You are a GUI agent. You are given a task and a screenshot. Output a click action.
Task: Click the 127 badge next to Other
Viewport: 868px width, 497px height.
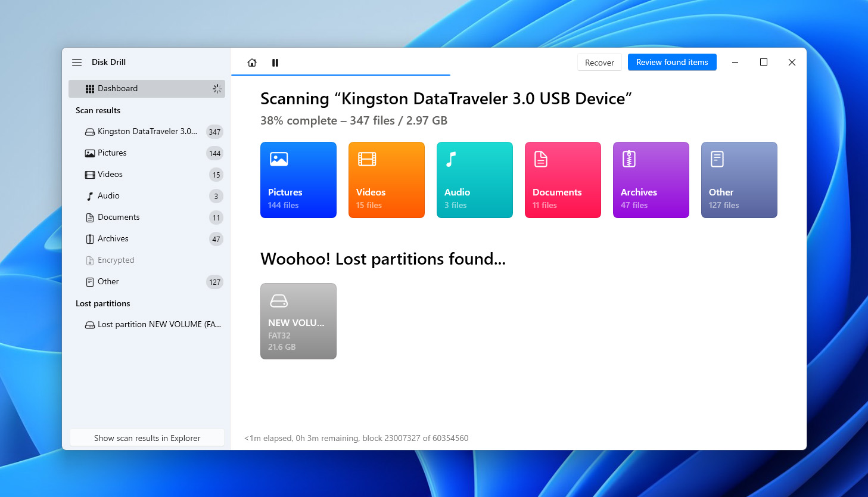click(214, 282)
